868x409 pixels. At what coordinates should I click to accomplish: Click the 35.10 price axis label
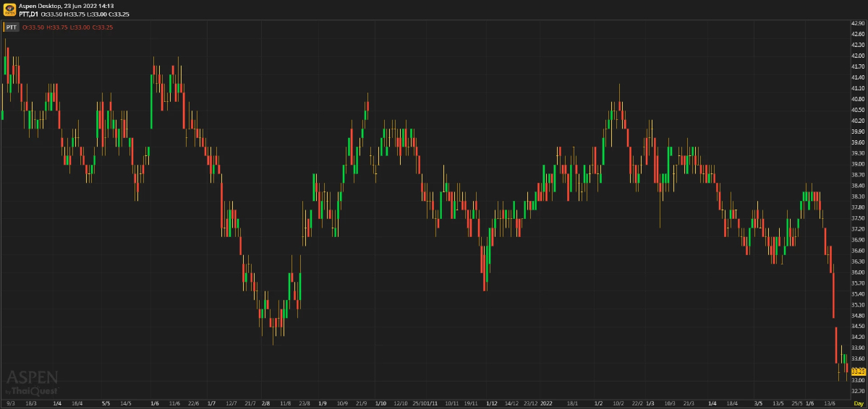[859, 305]
